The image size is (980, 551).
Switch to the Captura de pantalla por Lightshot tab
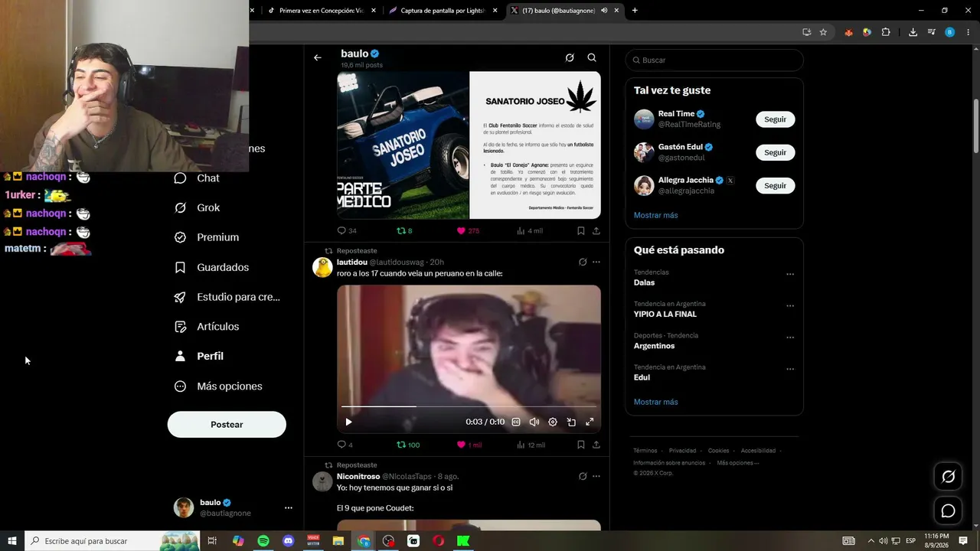tap(443, 11)
